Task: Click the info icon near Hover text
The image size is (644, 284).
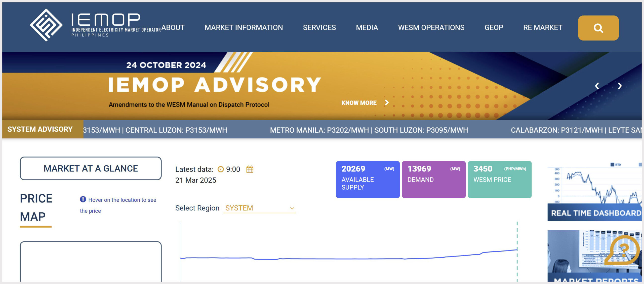Action: click(x=83, y=199)
